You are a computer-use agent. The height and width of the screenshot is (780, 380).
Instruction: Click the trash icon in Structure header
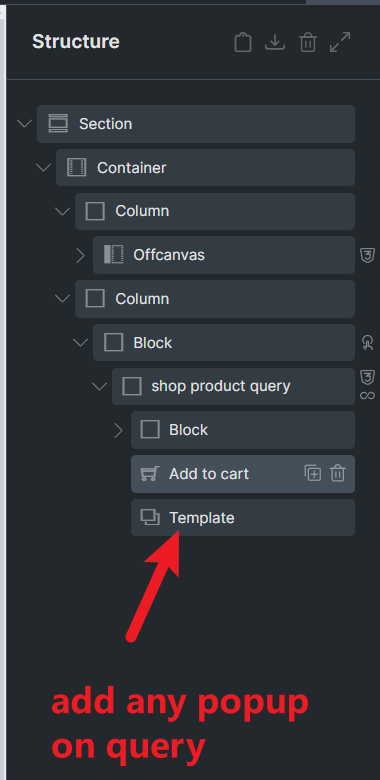308,42
